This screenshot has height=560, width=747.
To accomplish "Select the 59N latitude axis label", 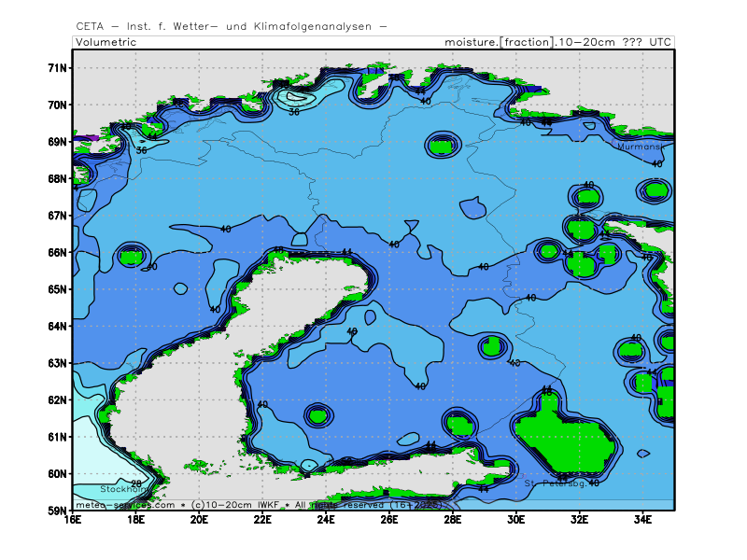I will point(57,511).
